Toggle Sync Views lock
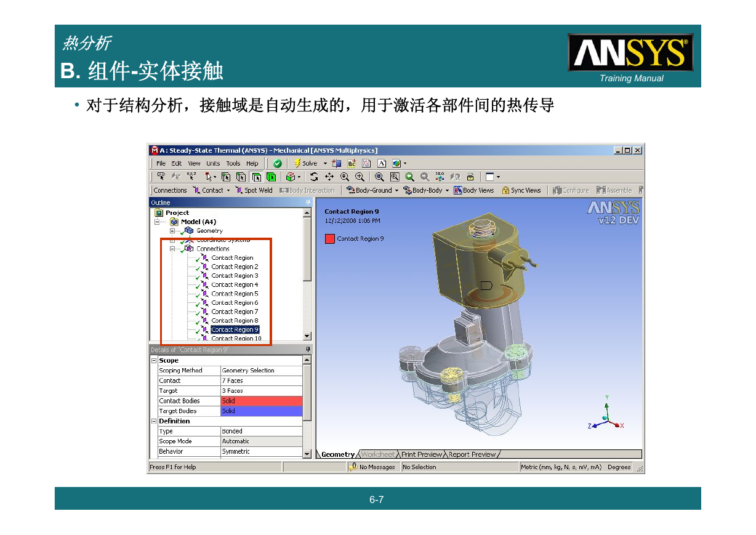Image resolution: width=756 pixels, height=535 pixels. click(x=521, y=190)
